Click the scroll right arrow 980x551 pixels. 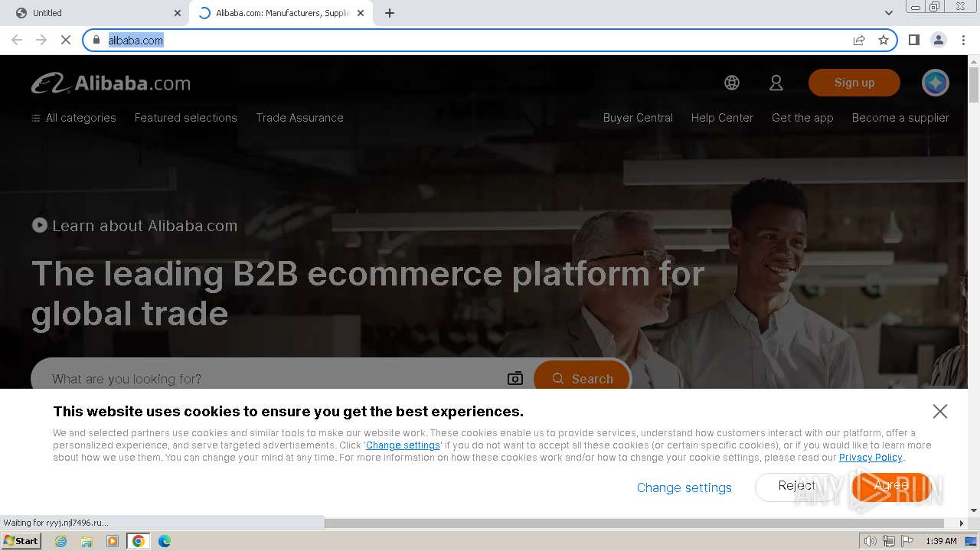pyautogui.click(x=962, y=523)
